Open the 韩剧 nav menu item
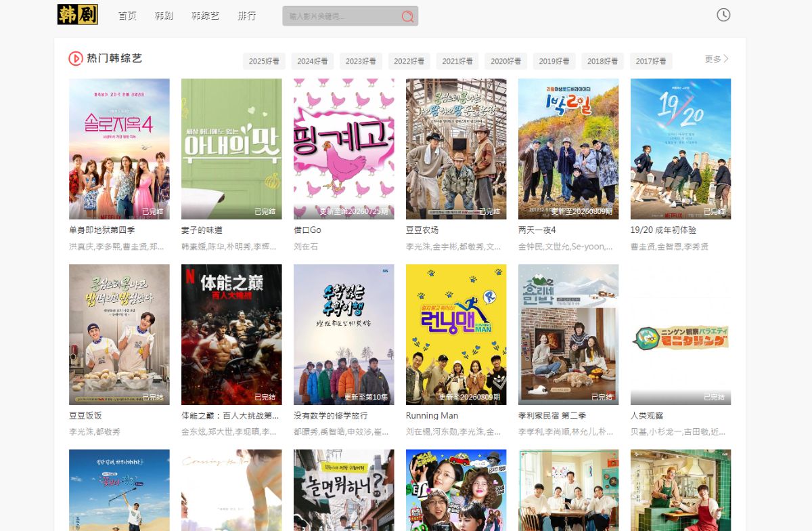 point(164,16)
